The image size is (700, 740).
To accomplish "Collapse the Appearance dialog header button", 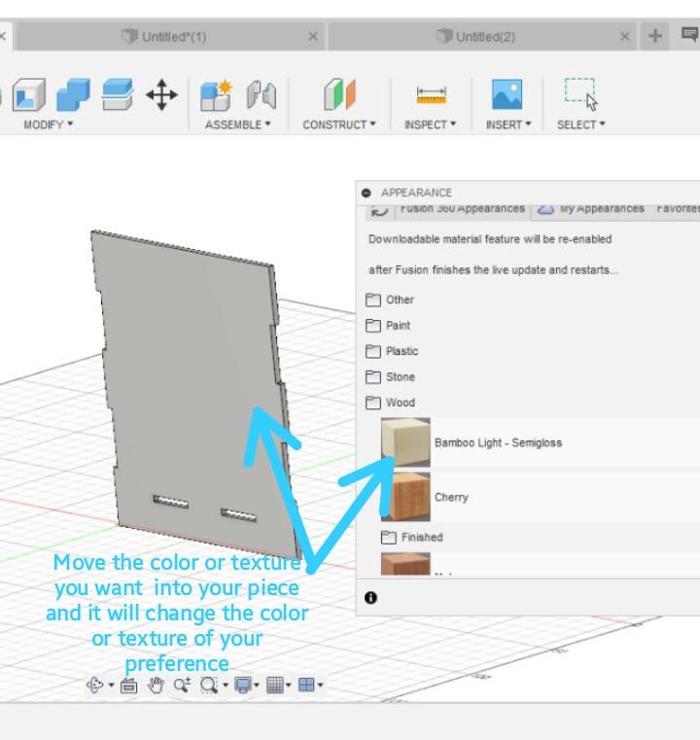I will click(x=366, y=193).
